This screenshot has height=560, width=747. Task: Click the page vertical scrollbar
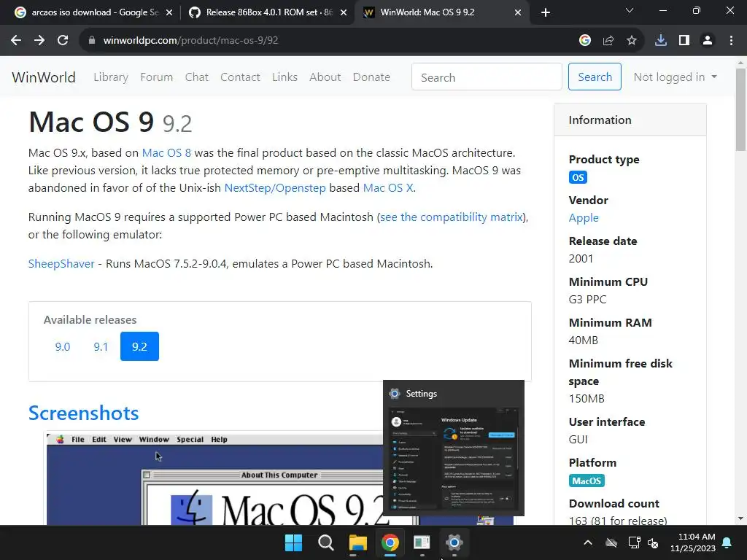click(x=740, y=109)
